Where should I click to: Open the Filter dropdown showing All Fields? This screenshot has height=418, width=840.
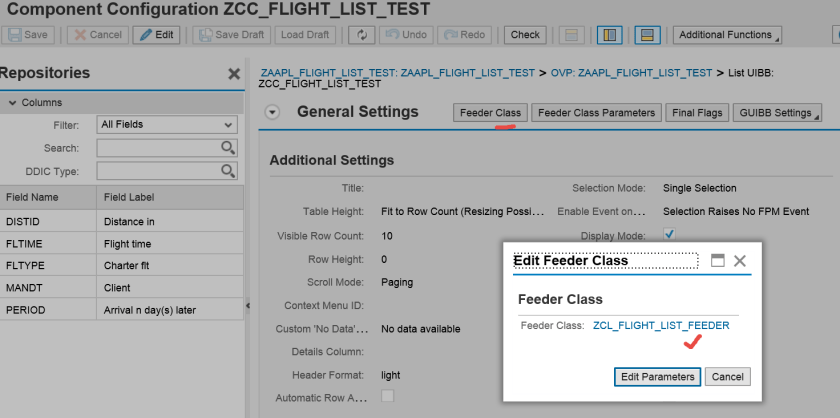tap(166, 125)
